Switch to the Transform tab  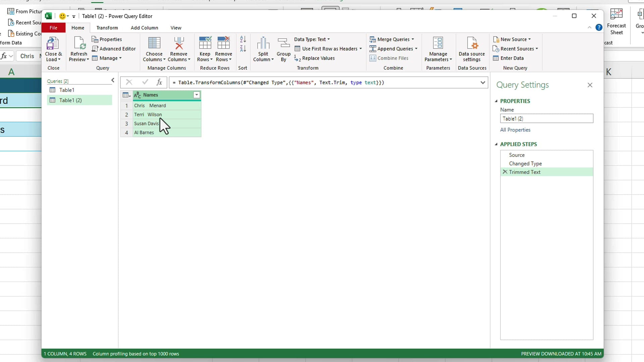107,27
